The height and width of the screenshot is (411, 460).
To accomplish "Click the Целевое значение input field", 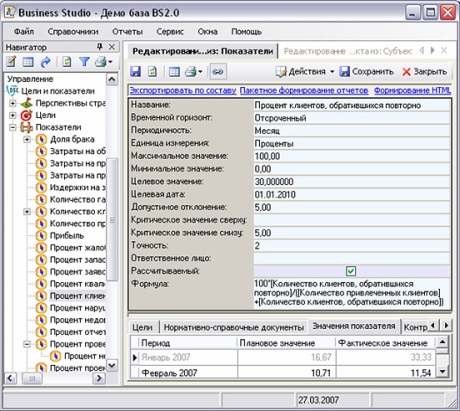I will click(352, 182).
